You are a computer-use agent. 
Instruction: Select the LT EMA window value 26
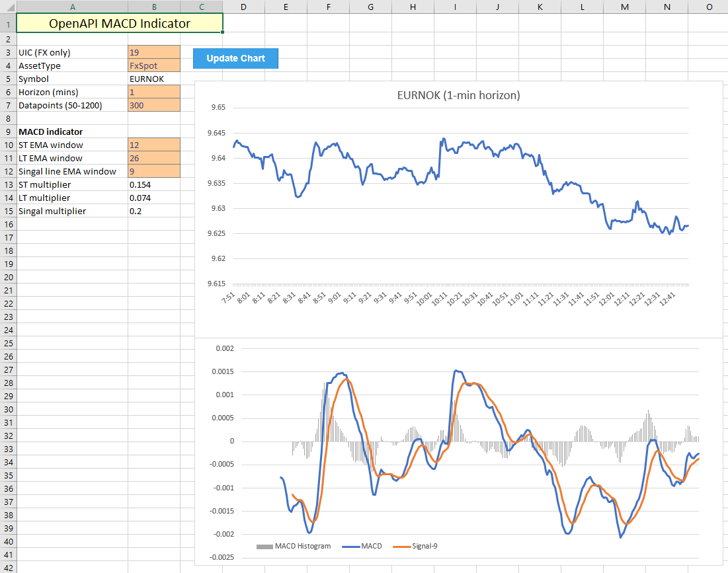click(x=153, y=158)
